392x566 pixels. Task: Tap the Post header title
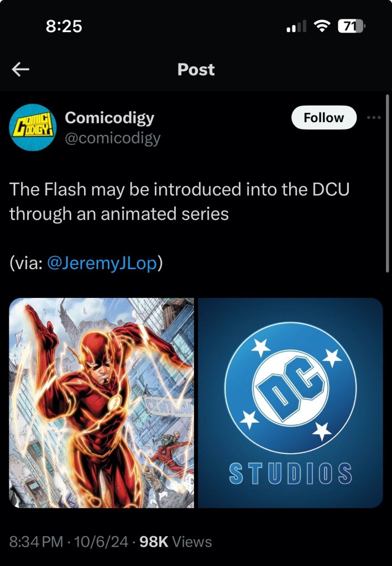point(196,69)
